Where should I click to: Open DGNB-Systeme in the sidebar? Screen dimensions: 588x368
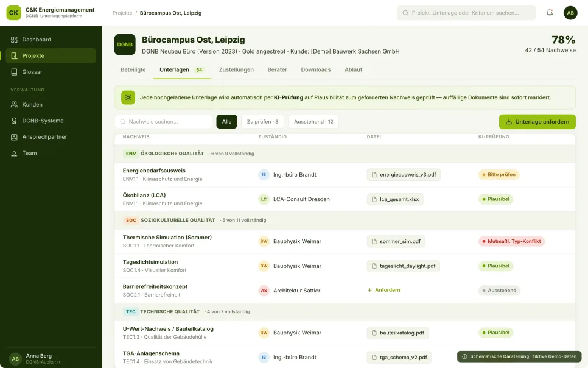pyautogui.click(x=51, y=121)
